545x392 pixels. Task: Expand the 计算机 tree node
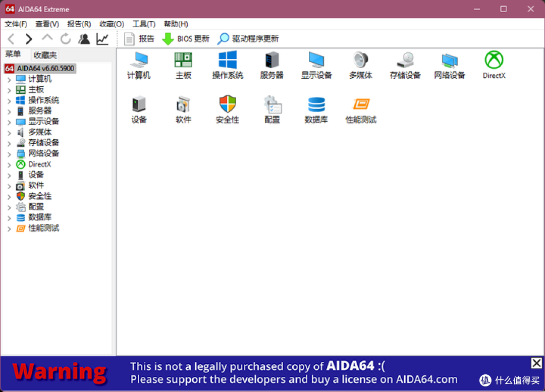(x=9, y=80)
